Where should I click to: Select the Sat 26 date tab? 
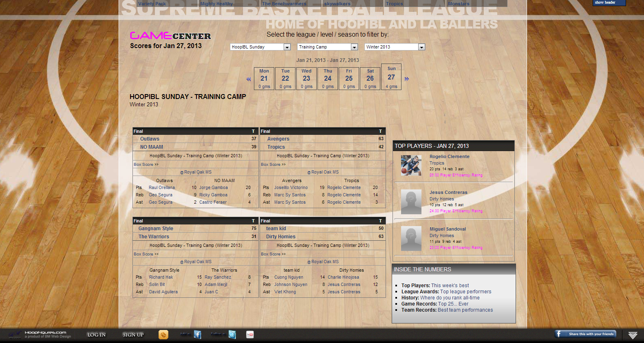370,78
